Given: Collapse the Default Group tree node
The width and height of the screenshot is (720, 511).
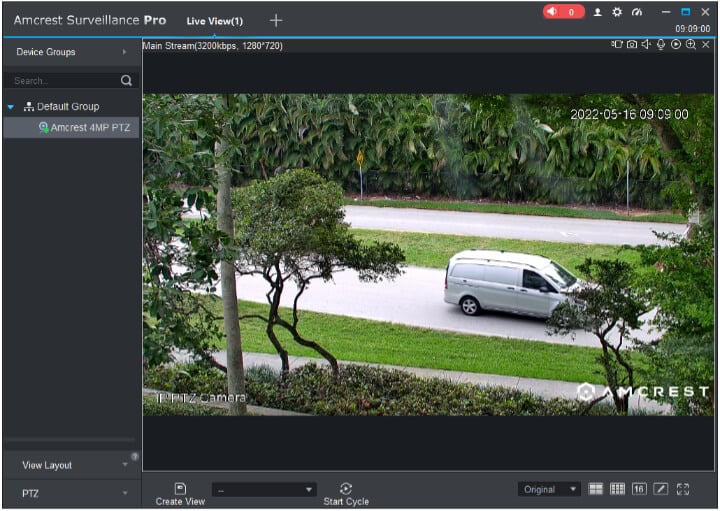Looking at the screenshot, I should click(11, 107).
